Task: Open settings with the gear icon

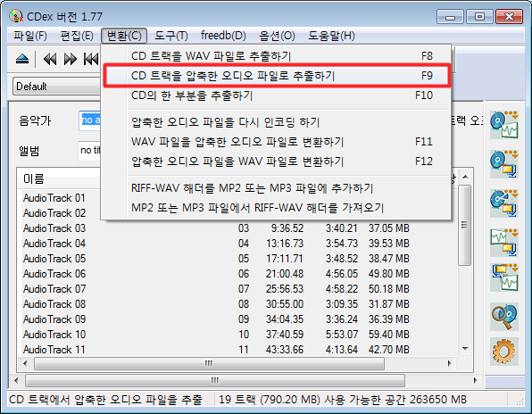Action: (504, 352)
